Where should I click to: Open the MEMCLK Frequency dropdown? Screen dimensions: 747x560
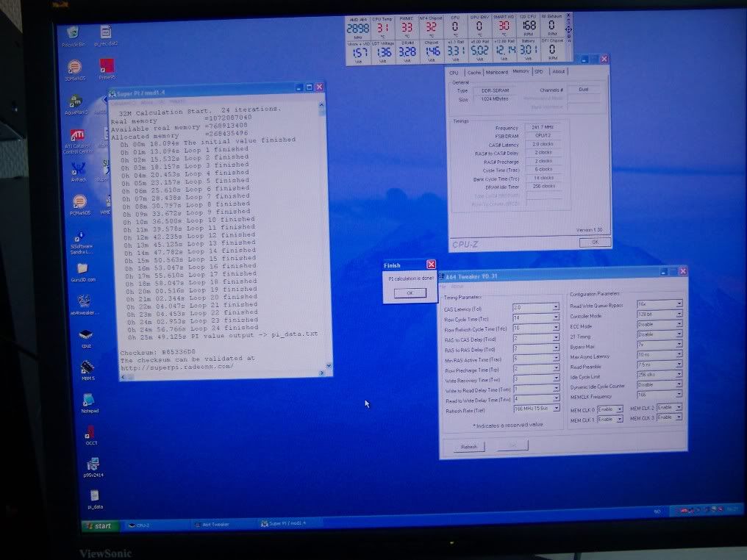679,395
